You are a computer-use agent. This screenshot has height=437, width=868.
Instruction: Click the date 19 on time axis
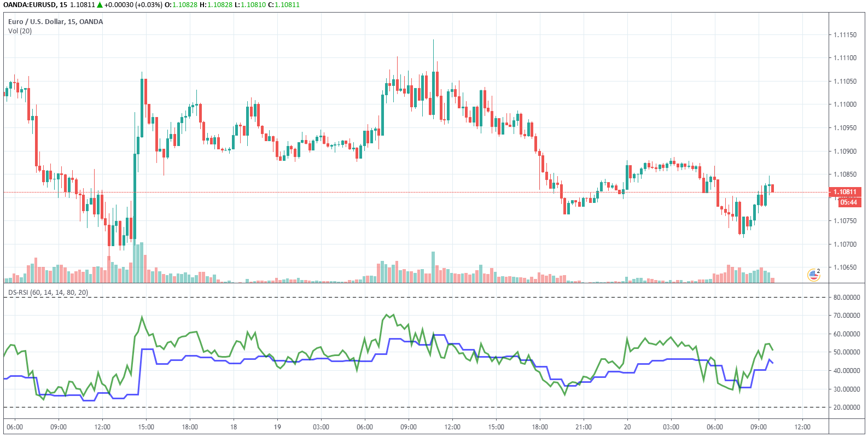pyautogui.click(x=277, y=427)
